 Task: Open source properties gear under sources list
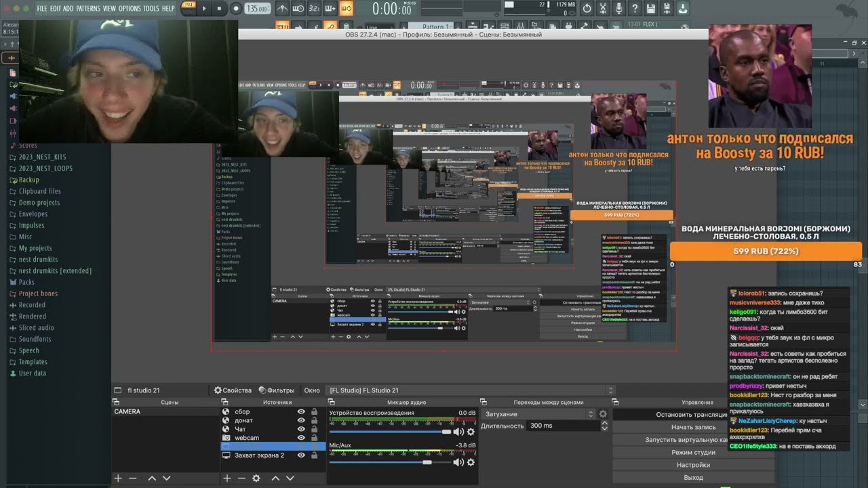click(x=256, y=478)
